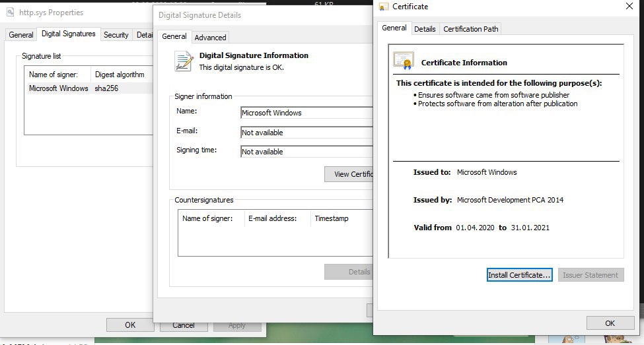
Task: Click the Issuer Statement button
Action: tap(590, 275)
